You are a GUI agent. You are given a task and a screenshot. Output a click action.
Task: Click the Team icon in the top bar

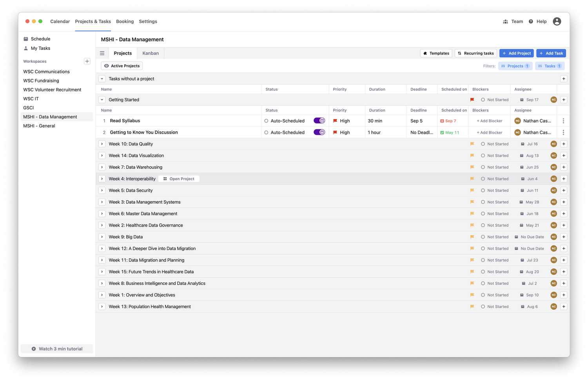click(x=505, y=22)
